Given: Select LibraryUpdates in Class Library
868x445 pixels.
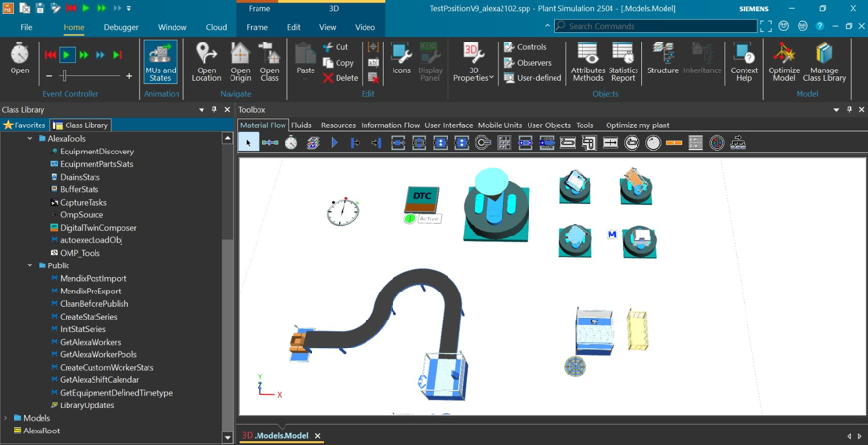Looking at the screenshot, I should coord(87,405).
